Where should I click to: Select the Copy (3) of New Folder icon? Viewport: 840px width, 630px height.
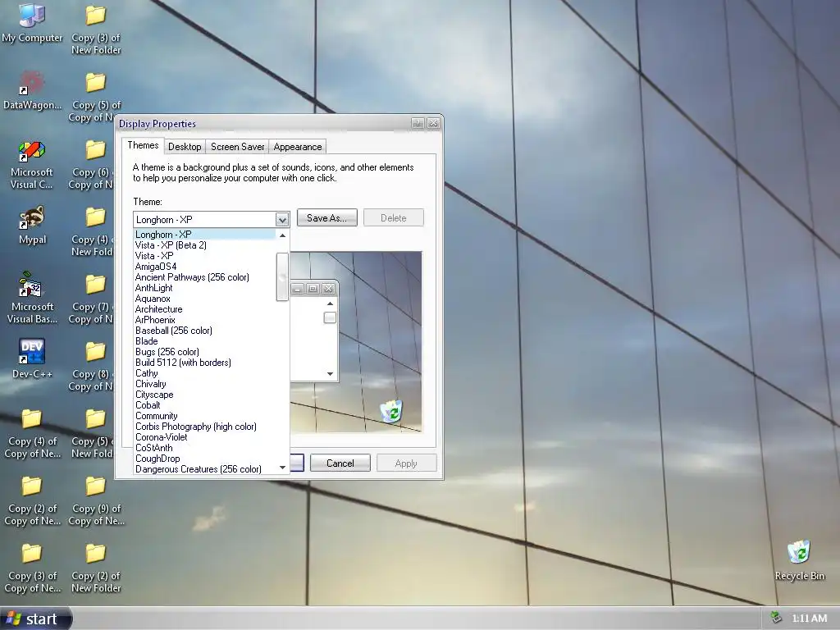click(x=96, y=29)
